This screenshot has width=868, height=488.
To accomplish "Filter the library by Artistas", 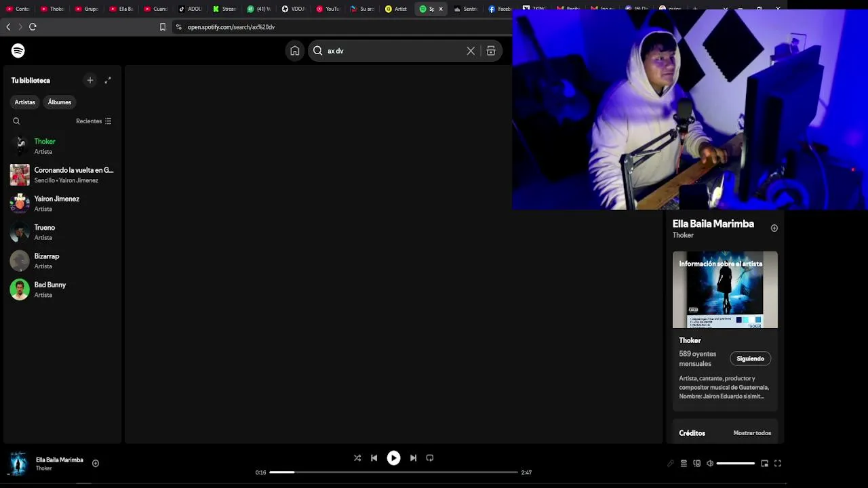I will pos(25,102).
